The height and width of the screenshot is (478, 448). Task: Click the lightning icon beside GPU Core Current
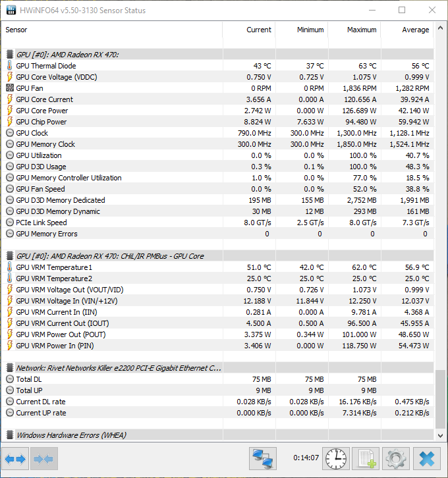[10, 99]
